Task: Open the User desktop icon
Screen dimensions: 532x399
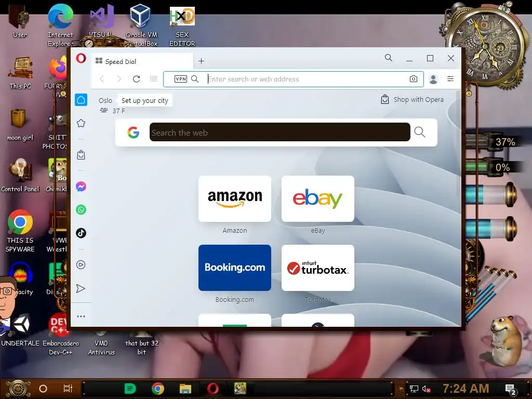Action: click(x=20, y=22)
